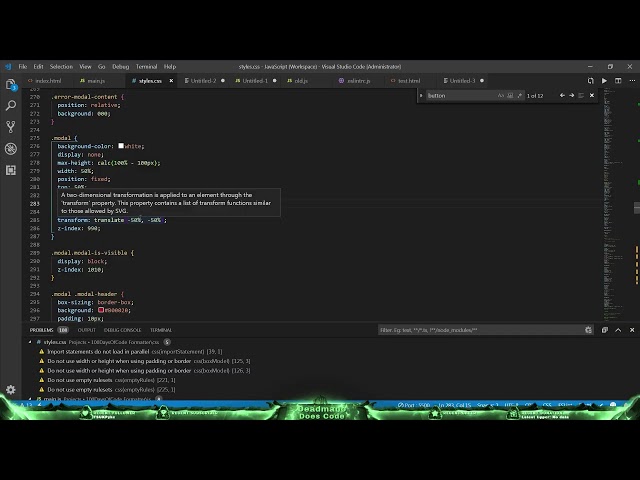
Task: Click the Port 5500 status bar item
Action: (x=414, y=405)
